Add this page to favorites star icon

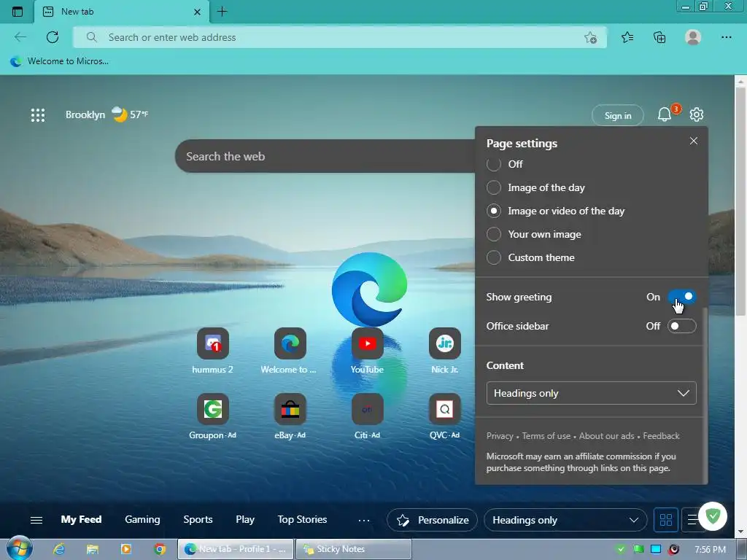click(x=590, y=38)
